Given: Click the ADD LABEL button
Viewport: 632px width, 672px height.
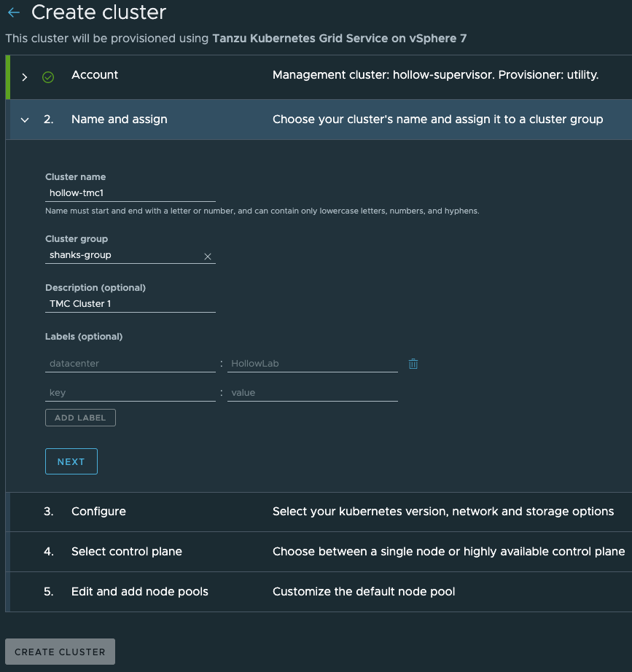Looking at the screenshot, I should [x=80, y=418].
